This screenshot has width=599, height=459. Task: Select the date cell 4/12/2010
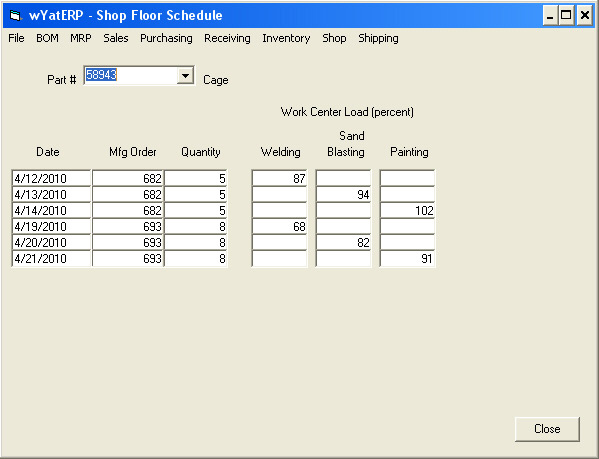point(51,178)
